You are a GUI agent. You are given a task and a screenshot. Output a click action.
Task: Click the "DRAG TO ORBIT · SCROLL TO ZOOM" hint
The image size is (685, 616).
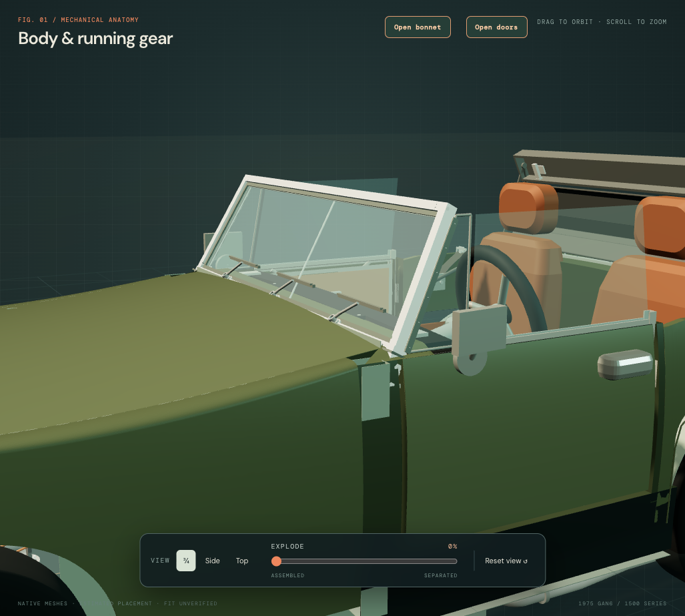[602, 22]
